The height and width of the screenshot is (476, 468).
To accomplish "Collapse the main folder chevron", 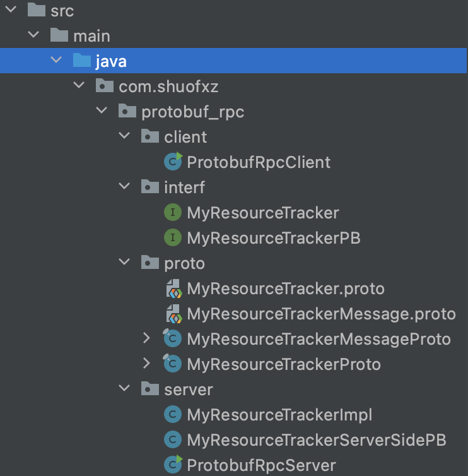I will pos(33,34).
